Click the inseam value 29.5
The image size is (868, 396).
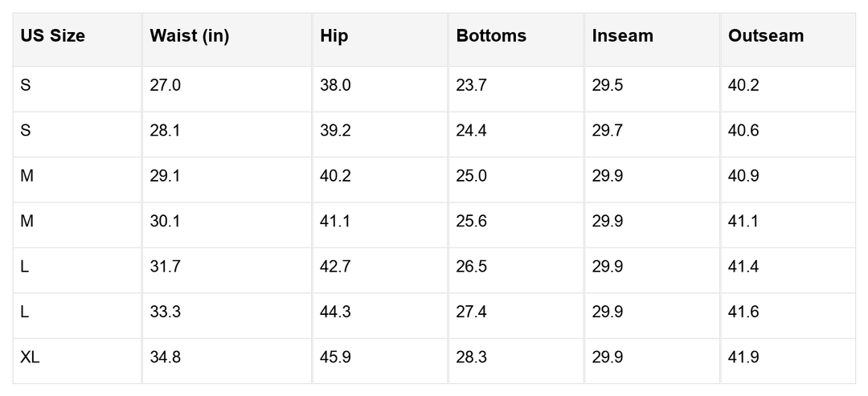click(608, 85)
